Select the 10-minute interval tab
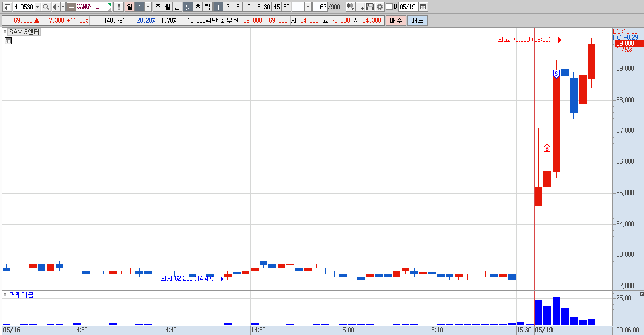Viewport: 644px width, 335px height. tap(247, 7)
